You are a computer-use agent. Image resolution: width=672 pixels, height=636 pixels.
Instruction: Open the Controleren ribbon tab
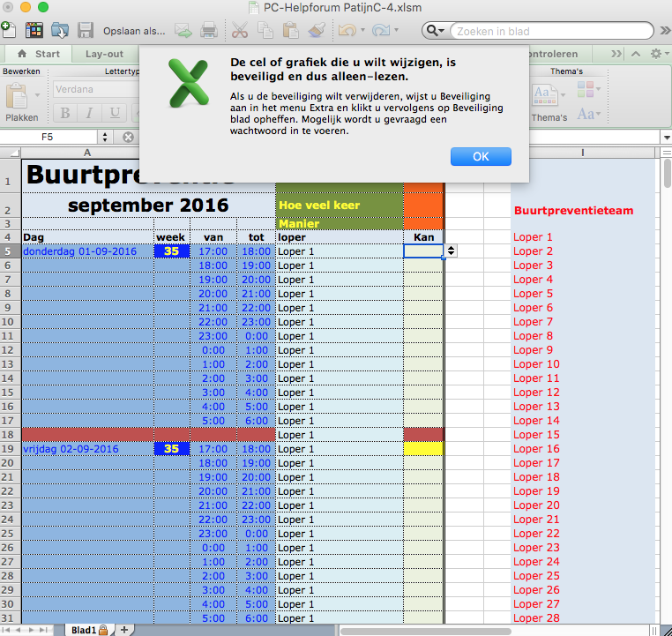click(554, 54)
